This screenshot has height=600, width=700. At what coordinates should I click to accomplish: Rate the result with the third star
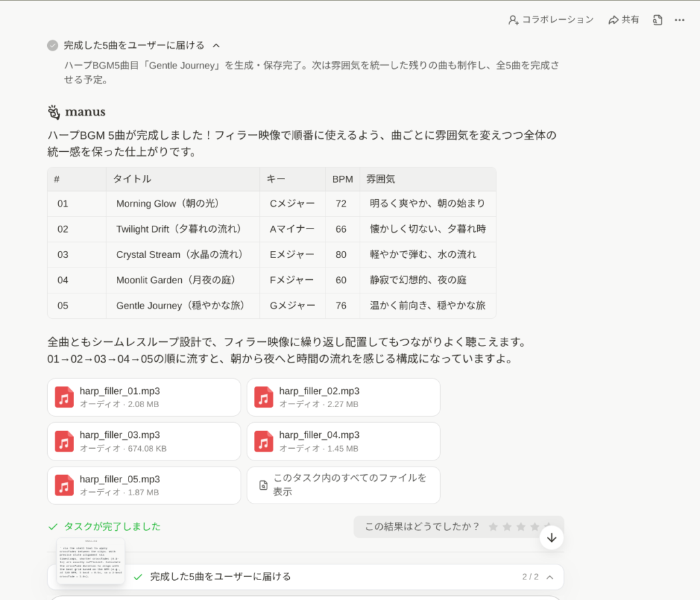[520, 527]
